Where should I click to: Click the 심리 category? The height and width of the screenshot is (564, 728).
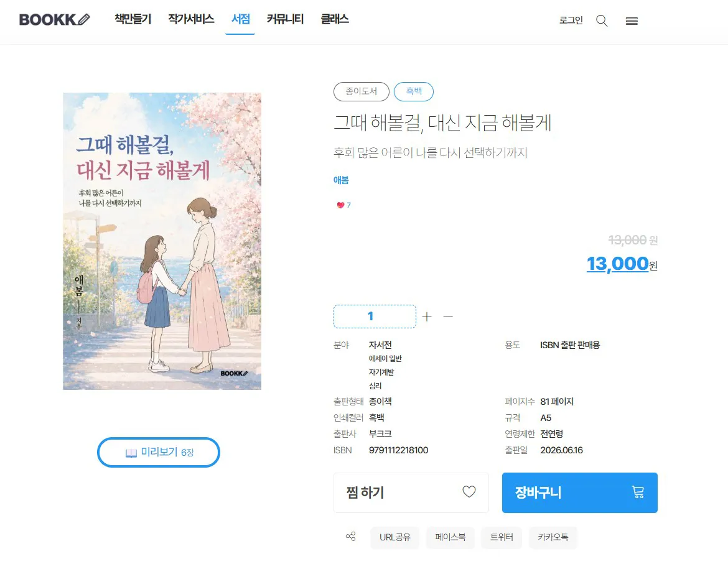click(375, 386)
